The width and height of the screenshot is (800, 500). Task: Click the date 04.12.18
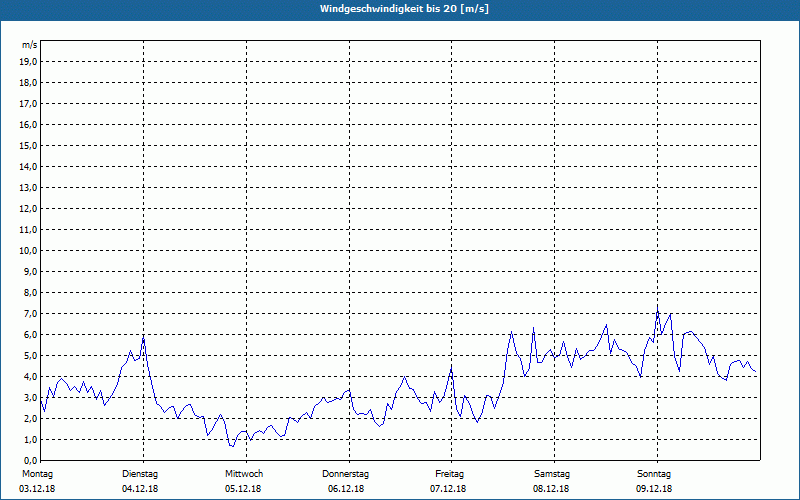(140, 489)
